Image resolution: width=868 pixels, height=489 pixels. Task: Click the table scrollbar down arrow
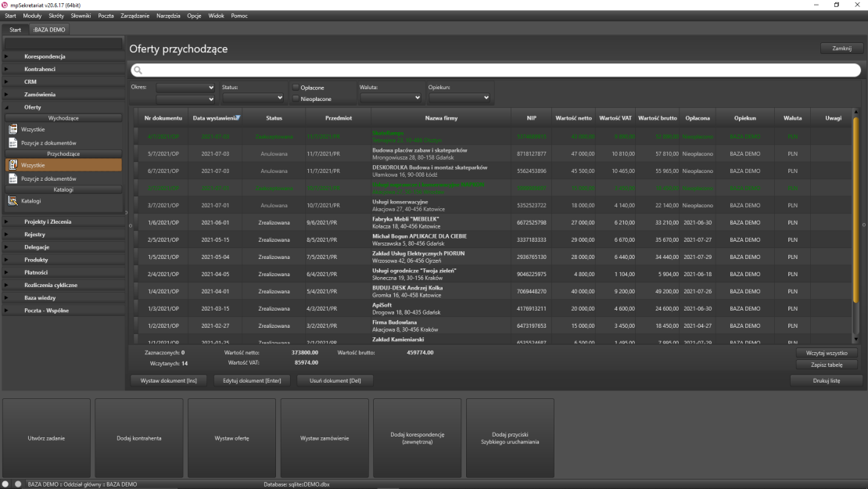(855, 339)
